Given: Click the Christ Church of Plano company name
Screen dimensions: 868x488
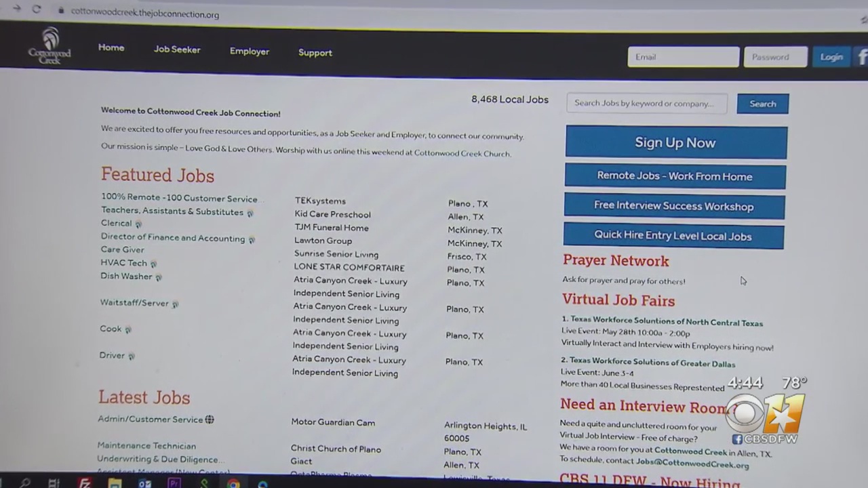Looking at the screenshot, I should [x=336, y=449].
